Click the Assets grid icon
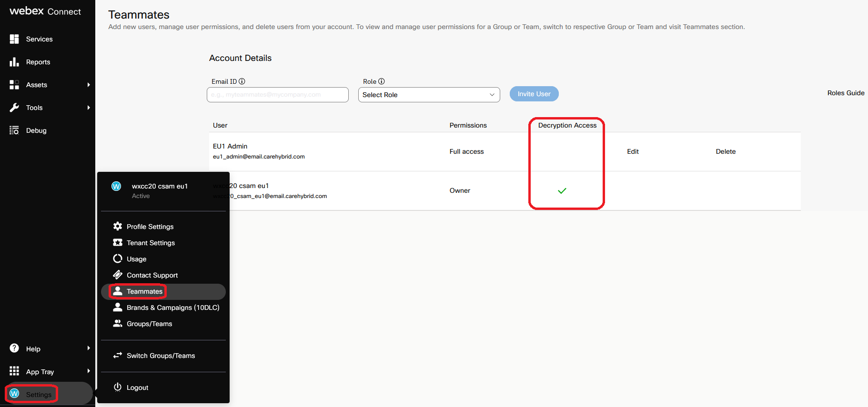The width and height of the screenshot is (868, 407). (x=14, y=85)
